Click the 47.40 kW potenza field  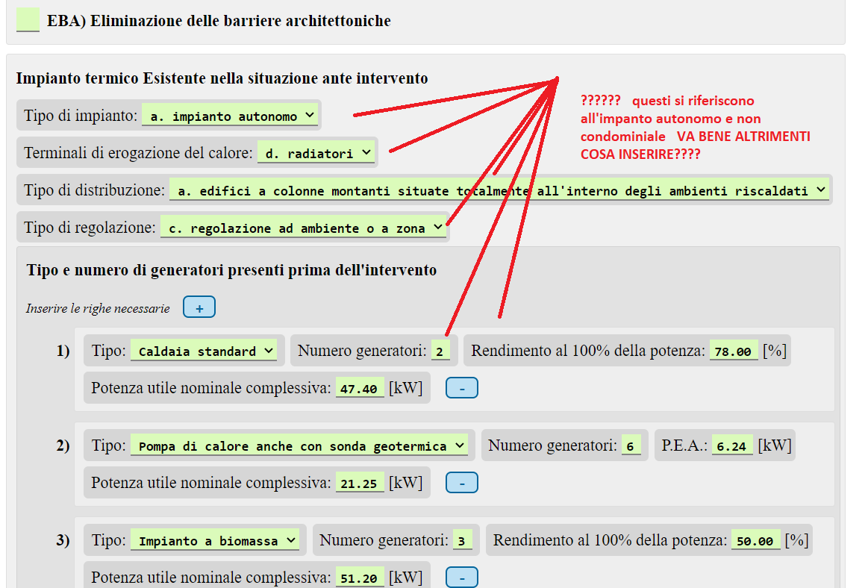[x=360, y=389]
